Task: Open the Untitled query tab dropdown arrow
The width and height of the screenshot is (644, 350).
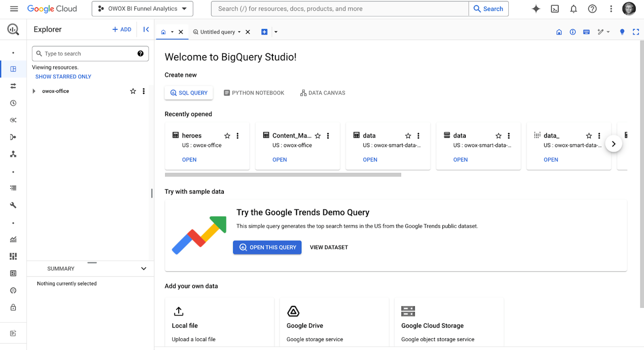Action: pyautogui.click(x=239, y=32)
